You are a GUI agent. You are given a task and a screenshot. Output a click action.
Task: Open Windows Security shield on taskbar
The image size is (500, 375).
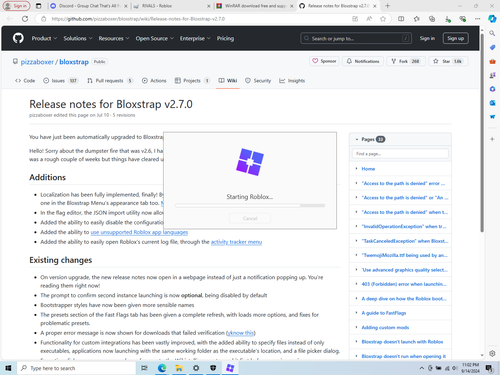[213, 368]
